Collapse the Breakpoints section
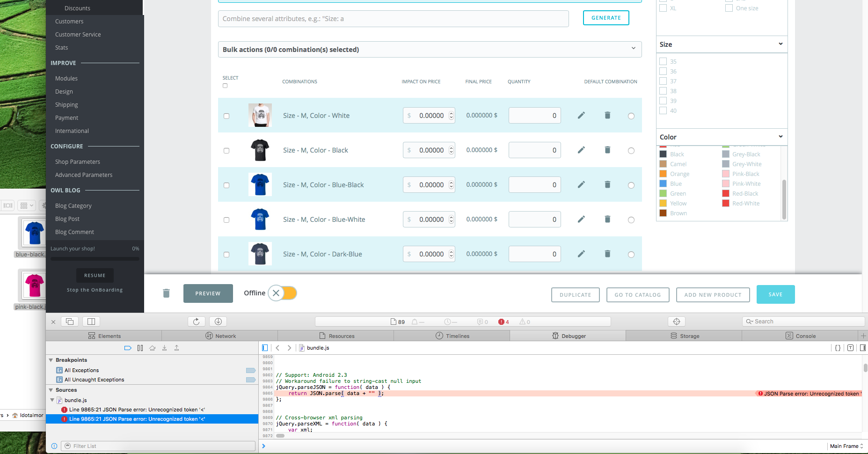The height and width of the screenshot is (454, 868). [x=51, y=360]
